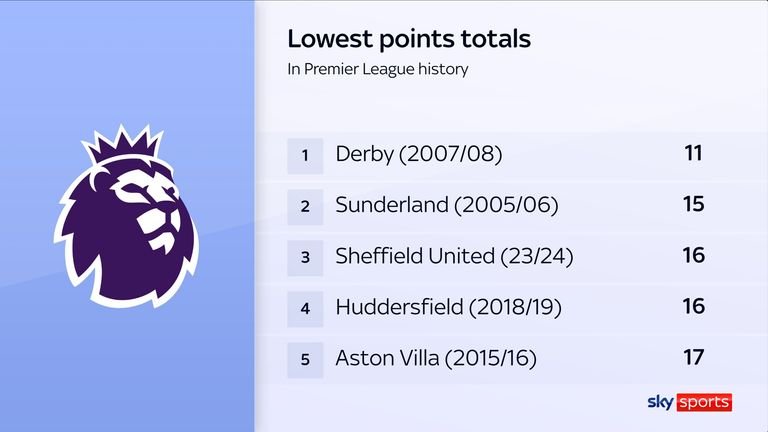Select the rank 4 number badge
Image resolution: width=768 pixels, height=432 pixels.
click(x=305, y=308)
